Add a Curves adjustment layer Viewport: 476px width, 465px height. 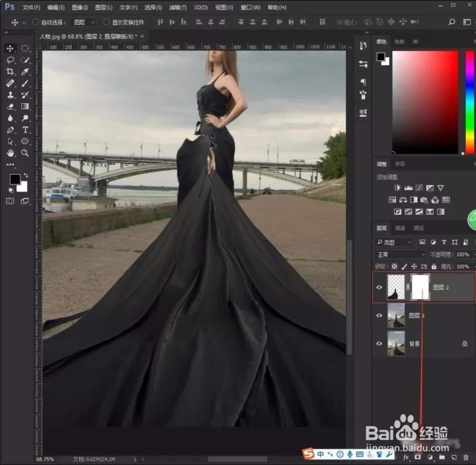click(419, 188)
